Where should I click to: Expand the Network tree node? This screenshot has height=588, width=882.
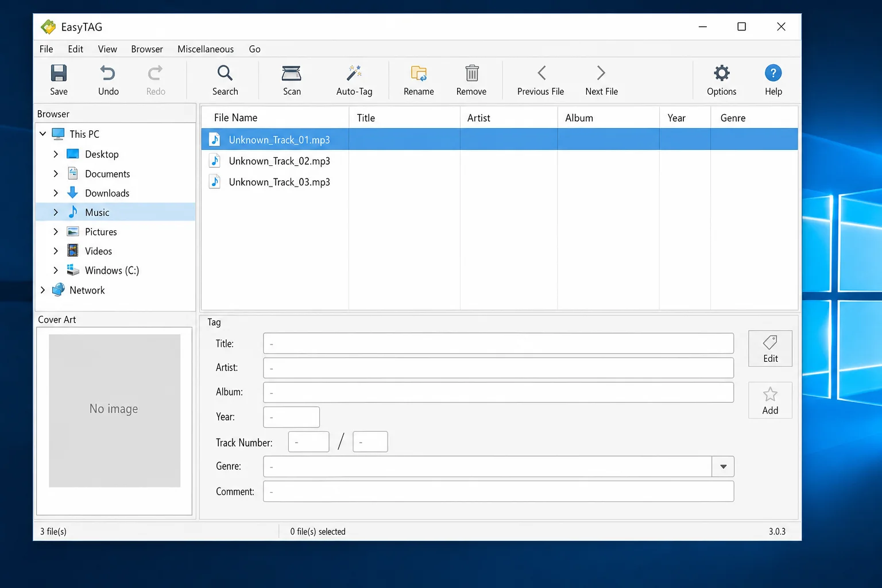pyautogui.click(x=42, y=291)
